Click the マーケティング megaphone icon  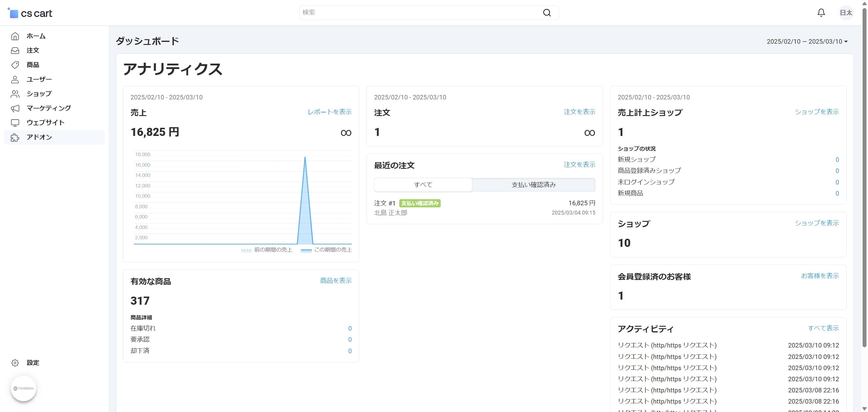[15, 108]
